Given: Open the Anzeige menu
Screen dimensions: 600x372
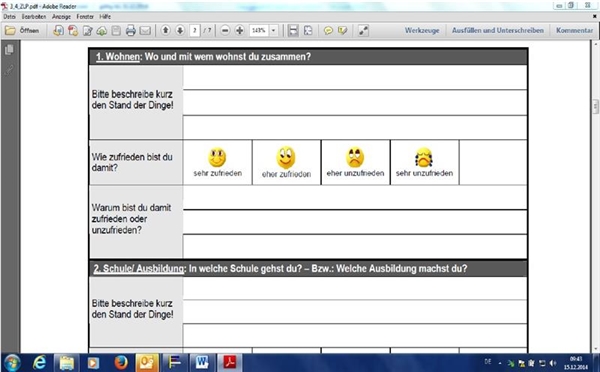Looking at the screenshot, I should point(61,16).
